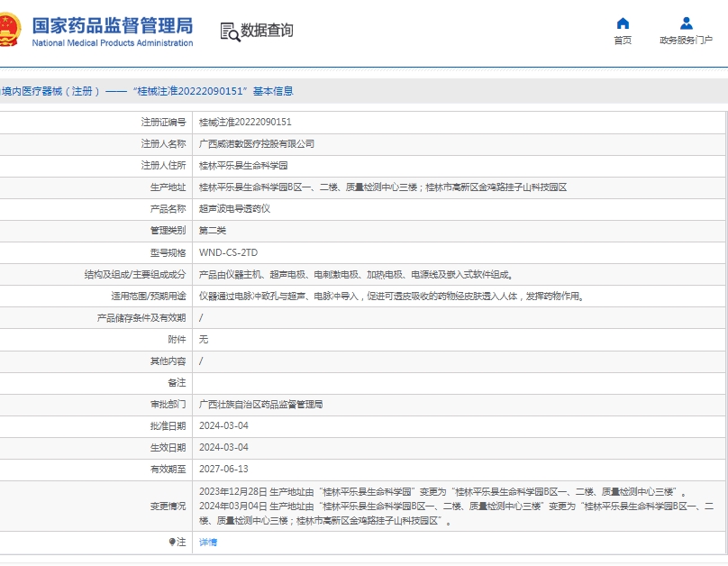Click the 注册人名称 label
Viewport: 728px width, 566px height.
coord(163,144)
